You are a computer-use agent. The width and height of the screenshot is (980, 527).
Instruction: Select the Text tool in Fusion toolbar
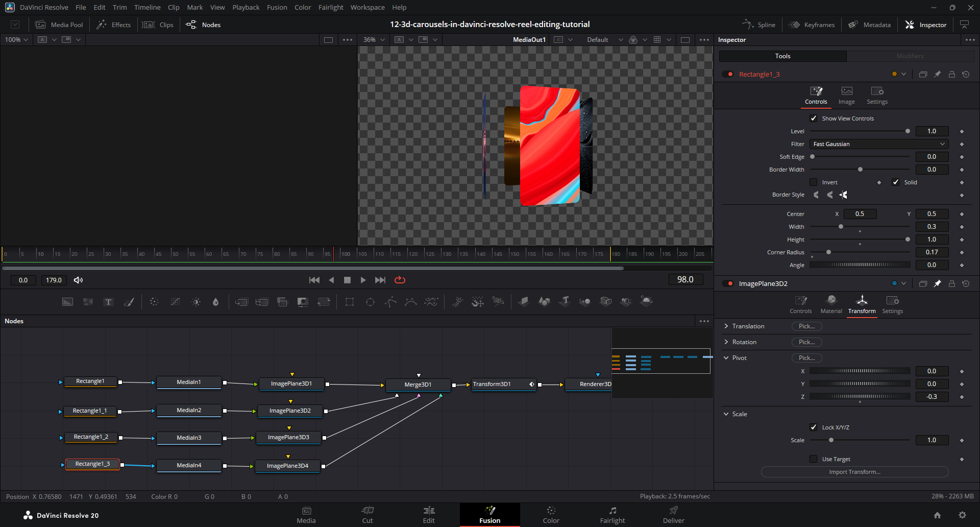(108, 302)
